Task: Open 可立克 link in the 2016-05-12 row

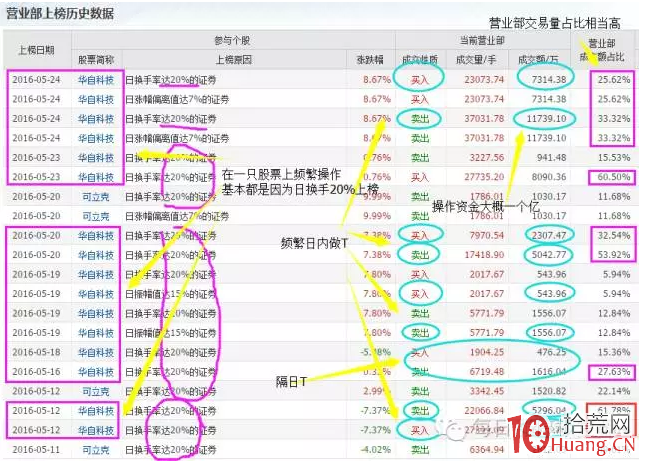Action: [96, 391]
